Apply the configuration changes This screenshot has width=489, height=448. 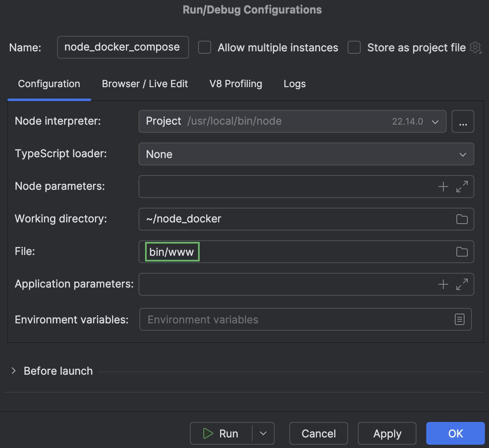click(x=387, y=433)
